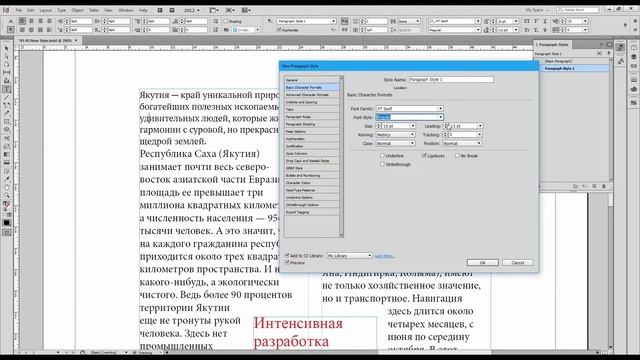
Task: Toggle the Preview checkbox in dialog
Action: click(287, 262)
